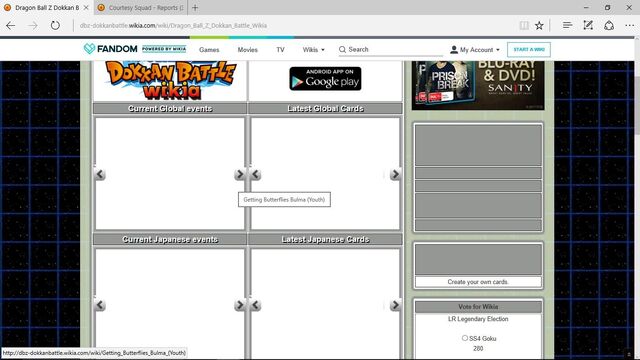Select the SS4 Goku poll option
Image resolution: width=640 pixels, height=360 pixels.
[x=464, y=338]
